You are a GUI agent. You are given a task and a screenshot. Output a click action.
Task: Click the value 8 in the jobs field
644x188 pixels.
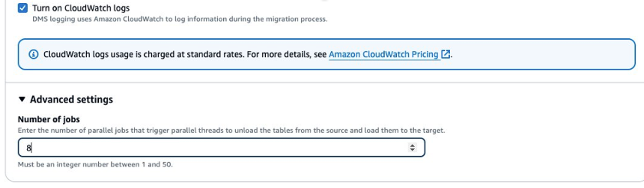28,148
